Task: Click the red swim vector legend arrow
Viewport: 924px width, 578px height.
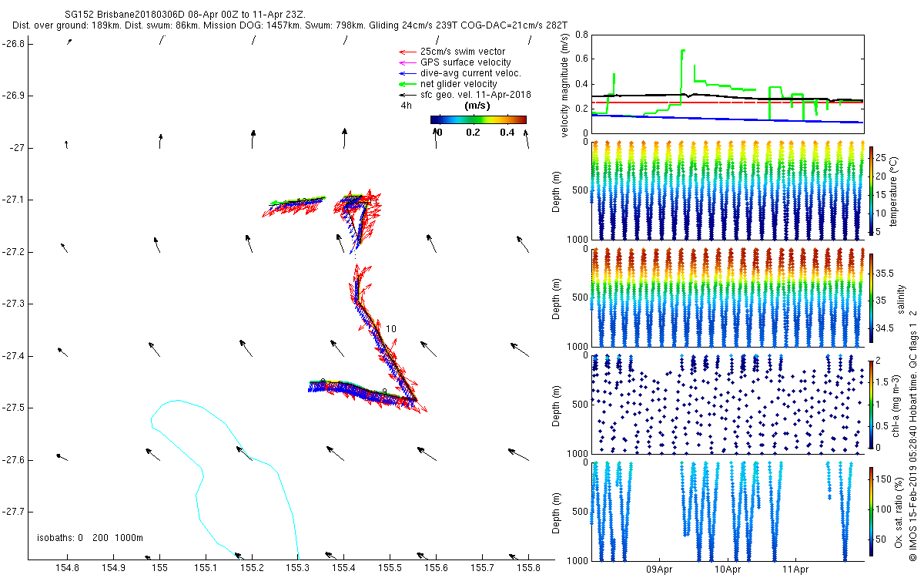Action: [x=405, y=52]
